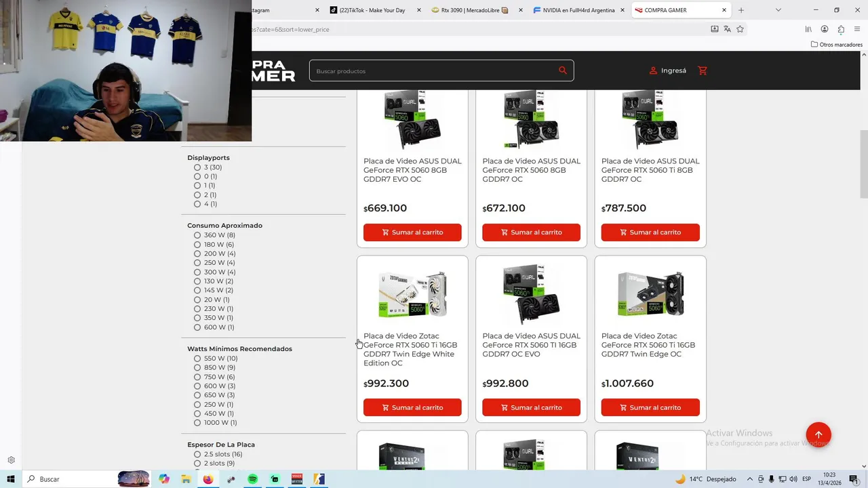Image resolution: width=868 pixels, height=488 pixels.
Task: Bookmark this page with the star icon
Action: pos(740,29)
